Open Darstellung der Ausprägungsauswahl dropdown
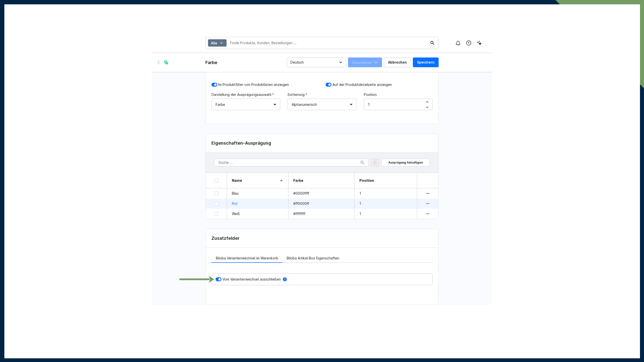This screenshot has width=644, height=362. click(x=246, y=105)
